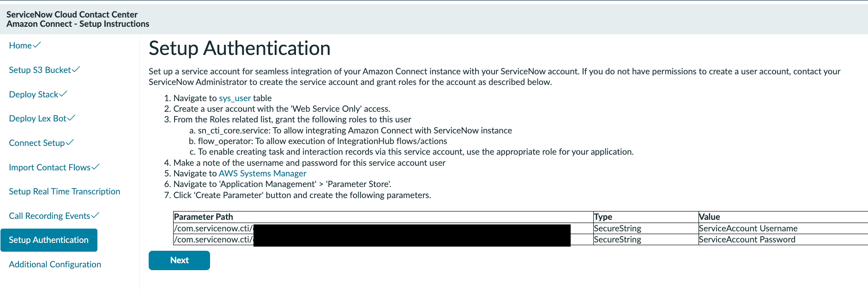
Task: Select Deploy Lex Bot in sidebar
Action: (x=37, y=118)
